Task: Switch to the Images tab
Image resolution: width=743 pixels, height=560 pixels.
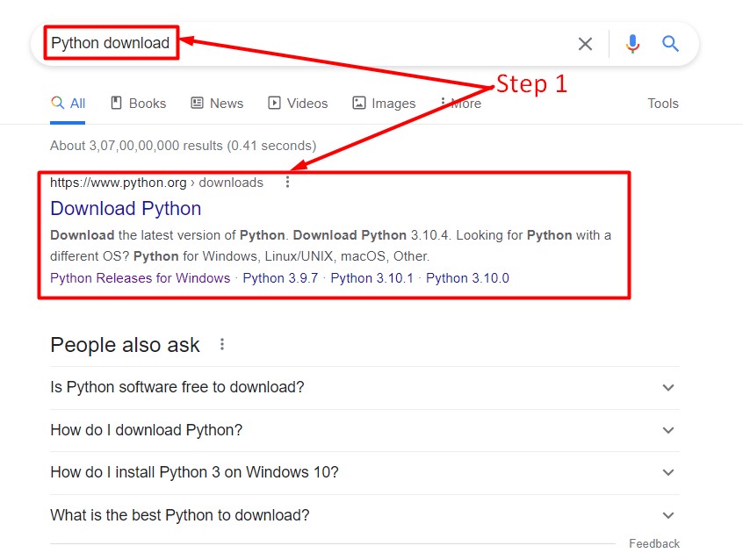Action: click(384, 104)
